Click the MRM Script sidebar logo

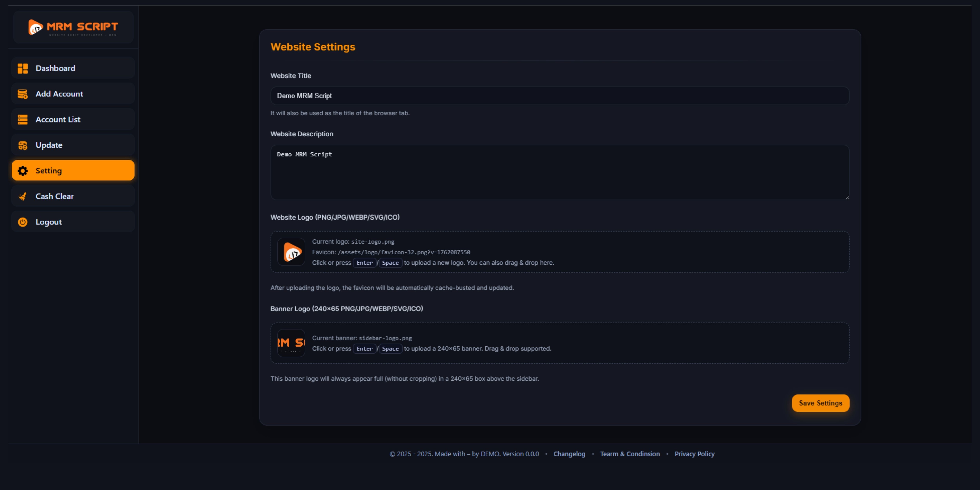(x=73, y=27)
